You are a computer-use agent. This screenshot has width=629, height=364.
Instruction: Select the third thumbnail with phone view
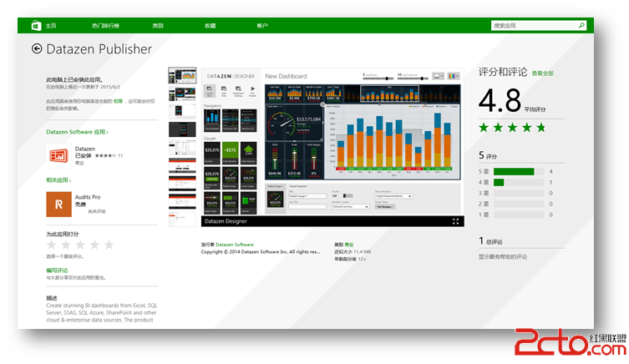(x=182, y=111)
